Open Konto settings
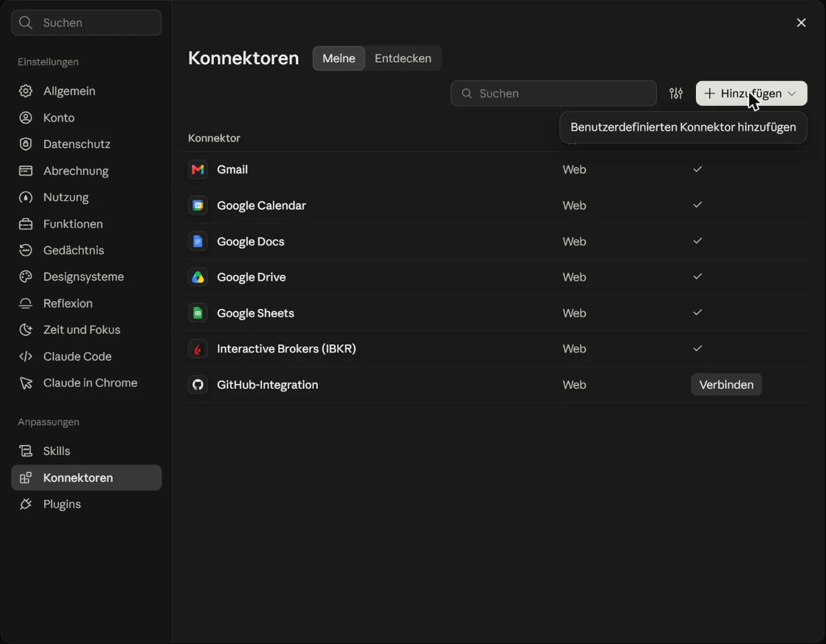826x644 pixels. point(87,118)
